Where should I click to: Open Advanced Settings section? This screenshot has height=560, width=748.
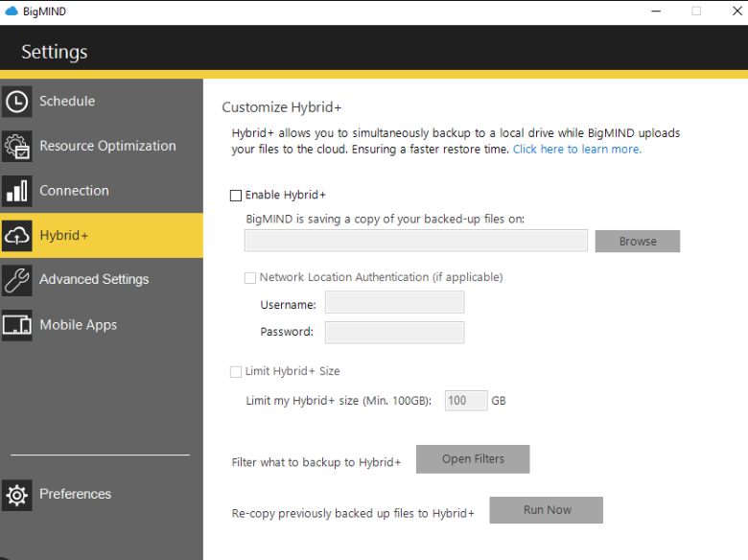[102, 280]
